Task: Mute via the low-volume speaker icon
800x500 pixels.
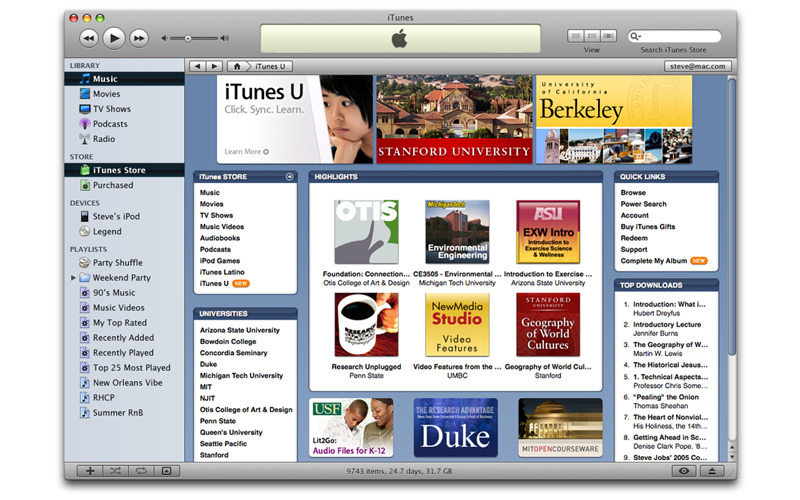Action: coord(164,38)
